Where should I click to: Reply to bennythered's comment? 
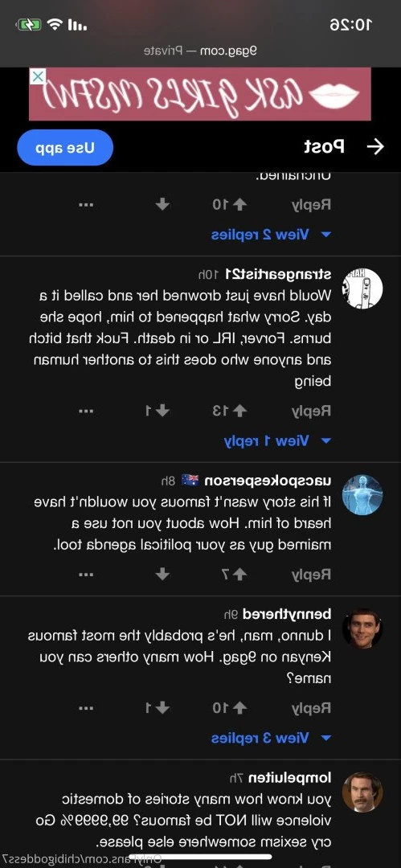(x=311, y=708)
